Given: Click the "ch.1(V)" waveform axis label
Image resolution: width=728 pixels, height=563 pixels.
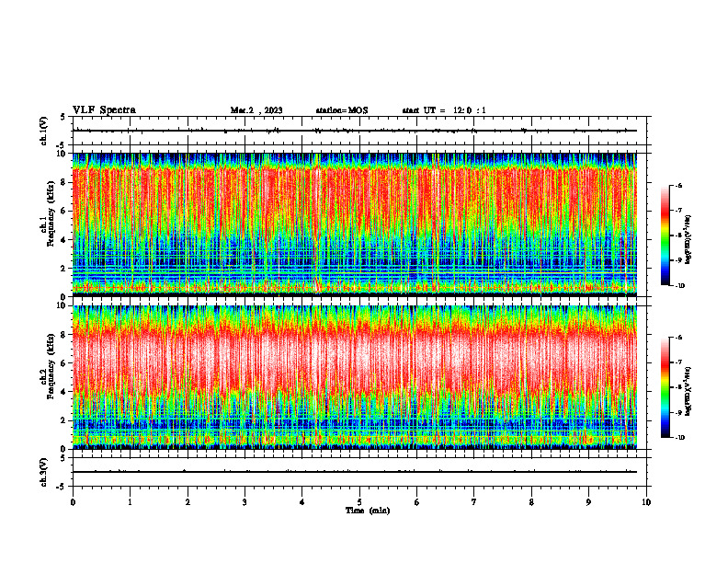Looking at the screenshot, I should pyautogui.click(x=44, y=131).
